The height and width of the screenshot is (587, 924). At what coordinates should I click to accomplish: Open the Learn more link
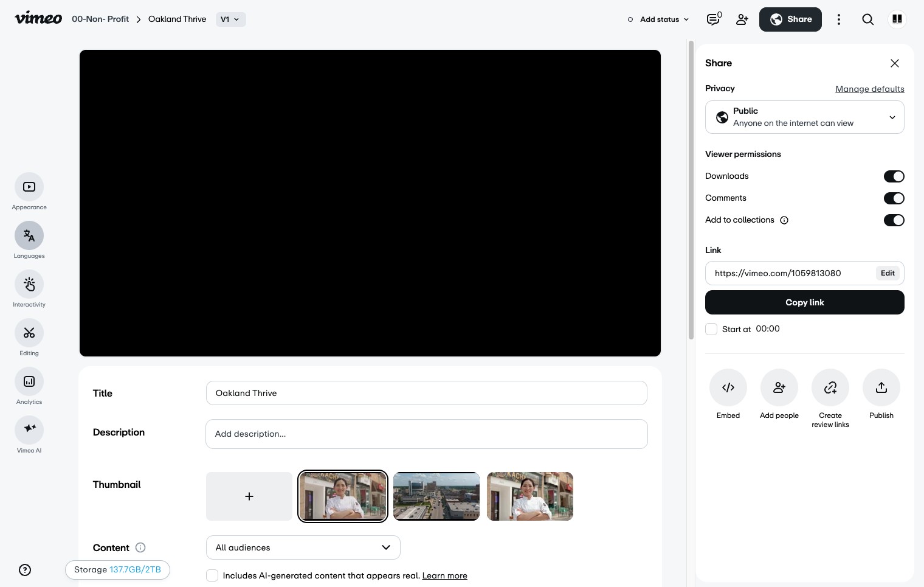point(445,575)
